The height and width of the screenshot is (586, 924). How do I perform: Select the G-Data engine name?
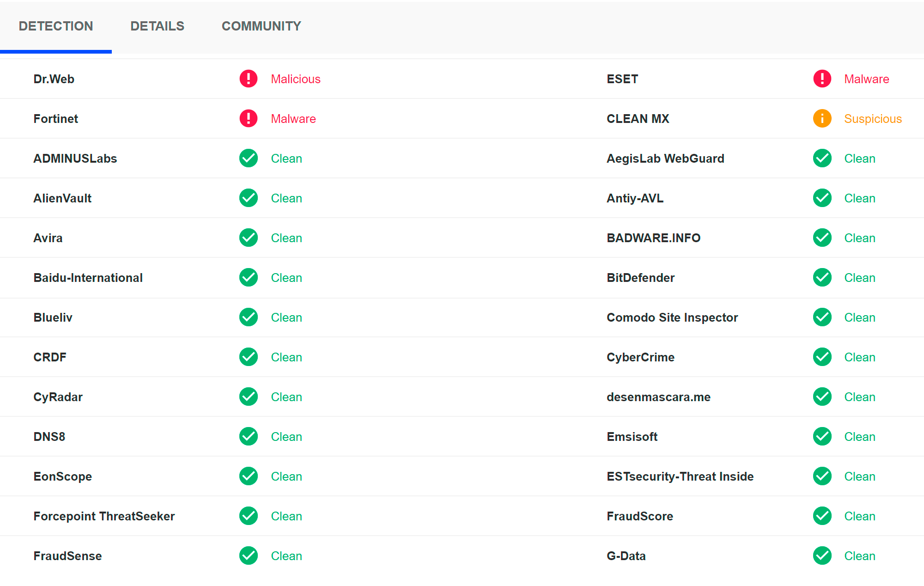tap(626, 556)
